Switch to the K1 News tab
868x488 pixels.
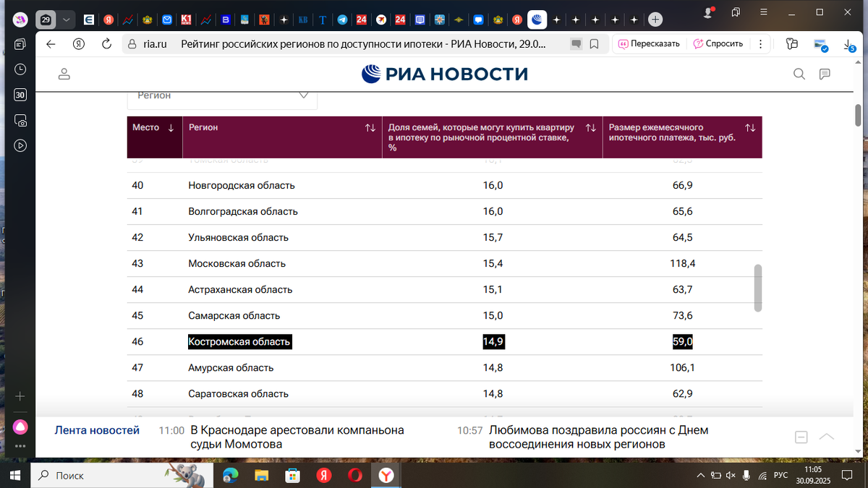(186, 20)
